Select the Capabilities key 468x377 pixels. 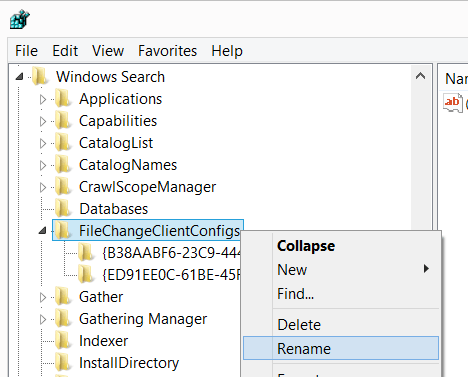click(x=118, y=121)
